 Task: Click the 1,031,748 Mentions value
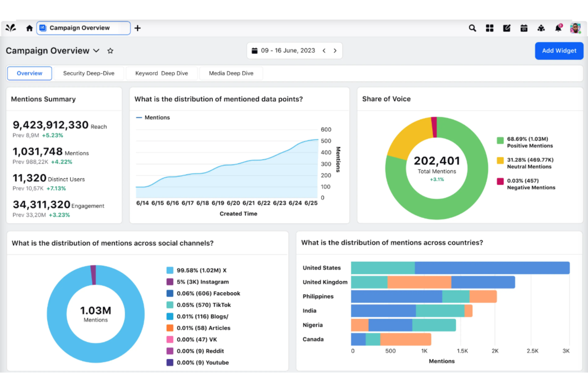38,152
